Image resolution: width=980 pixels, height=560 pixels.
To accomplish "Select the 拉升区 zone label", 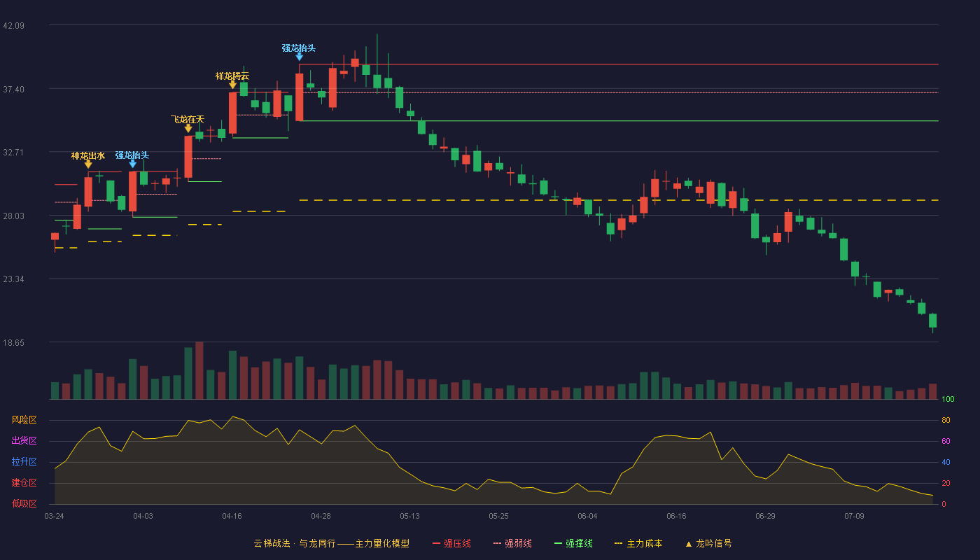I will [x=24, y=462].
